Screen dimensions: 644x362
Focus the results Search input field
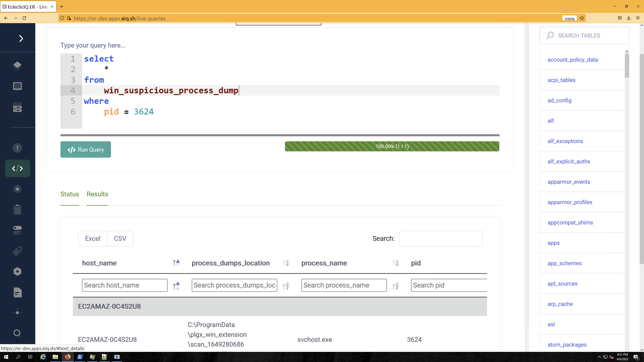pos(441,239)
